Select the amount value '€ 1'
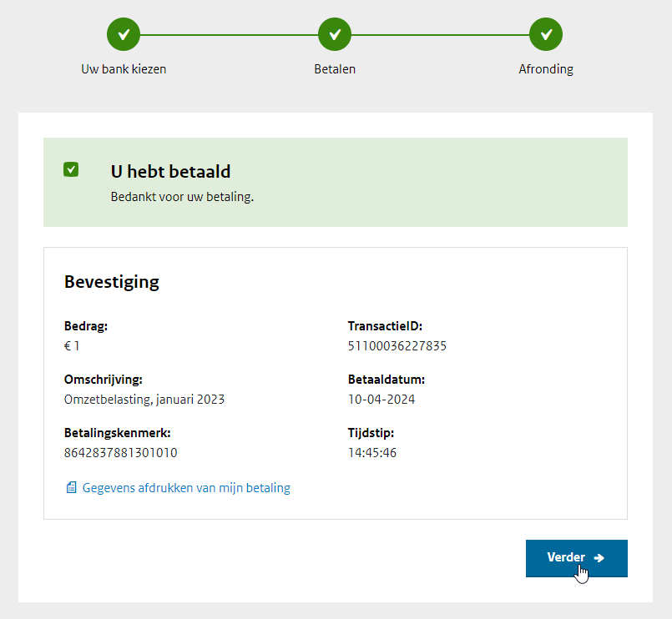The width and height of the screenshot is (672, 619). (72, 345)
